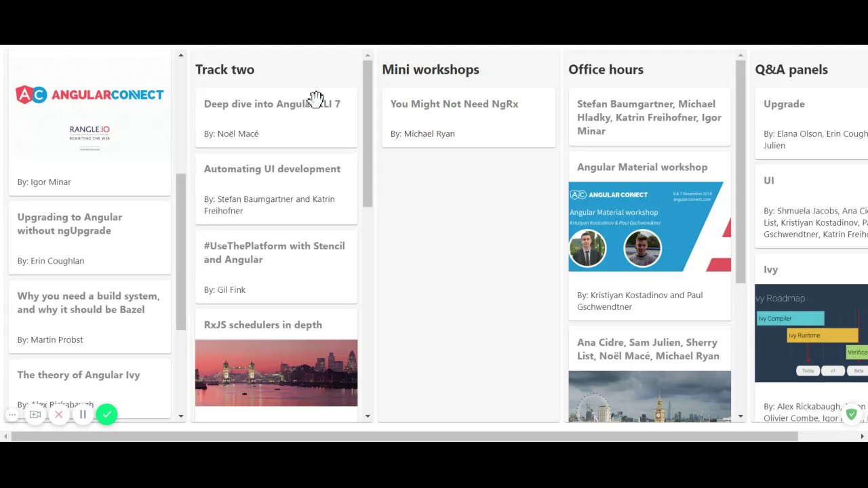Screen dimensions: 868x488
Task: Click the first column's vertical scrollbar thumb
Action: (181, 251)
